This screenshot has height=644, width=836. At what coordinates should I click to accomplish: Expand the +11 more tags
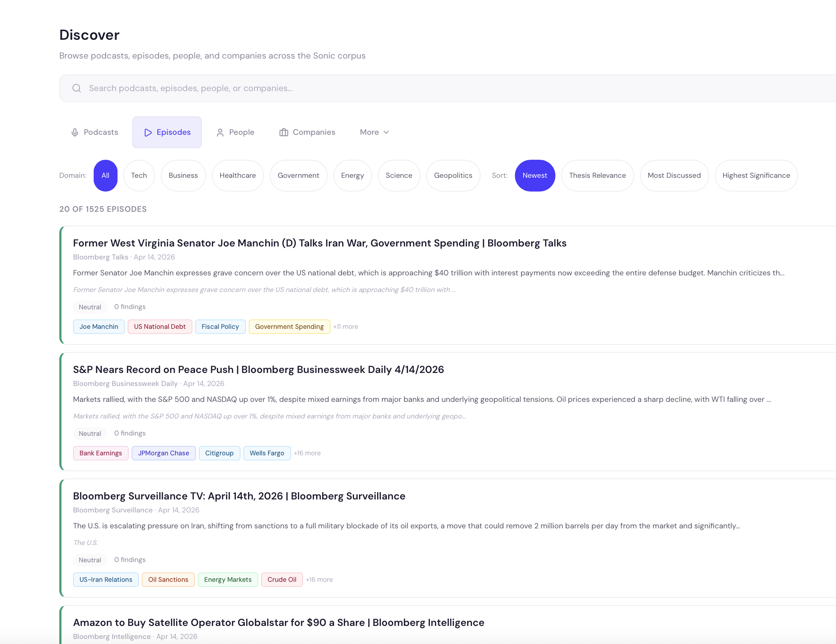coord(346,327)
